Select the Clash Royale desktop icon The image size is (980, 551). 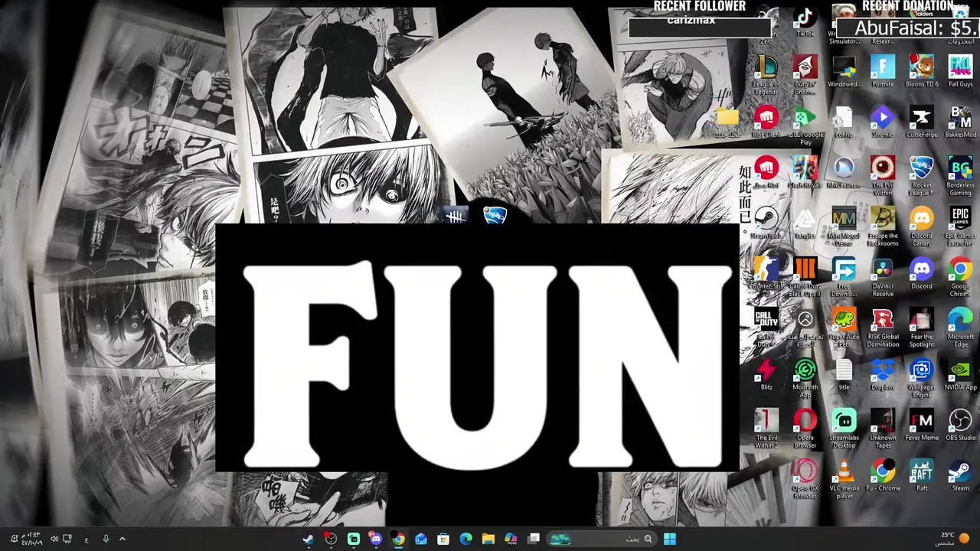click(805, 172)
